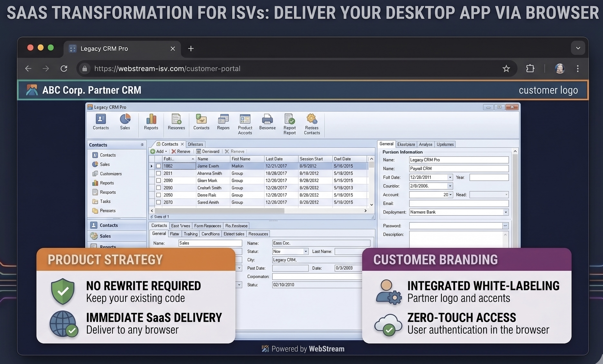The image size is (603, 364).
Task: Open the Resouuces sub-tab
Action: pos(258,234)
